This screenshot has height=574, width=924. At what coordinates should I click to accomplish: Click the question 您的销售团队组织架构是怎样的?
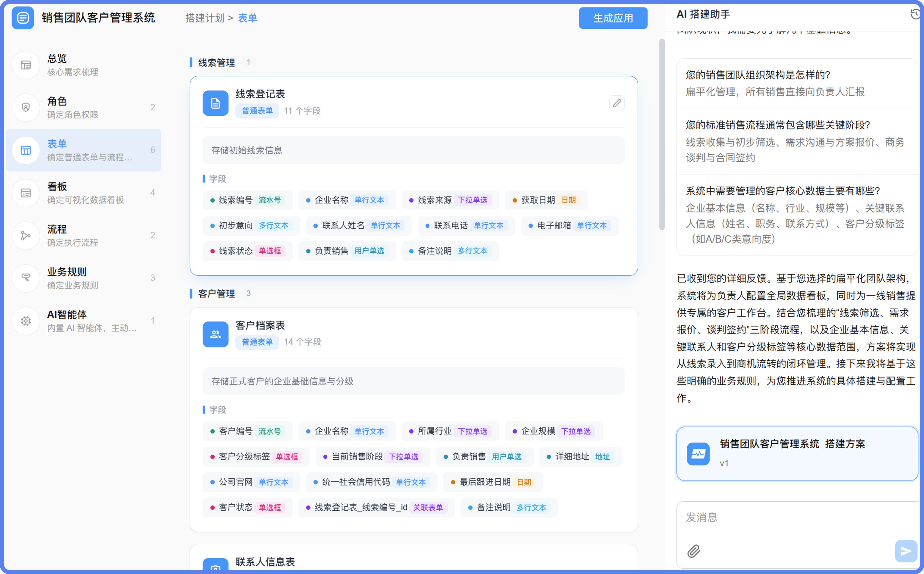[x=758, y=75]
